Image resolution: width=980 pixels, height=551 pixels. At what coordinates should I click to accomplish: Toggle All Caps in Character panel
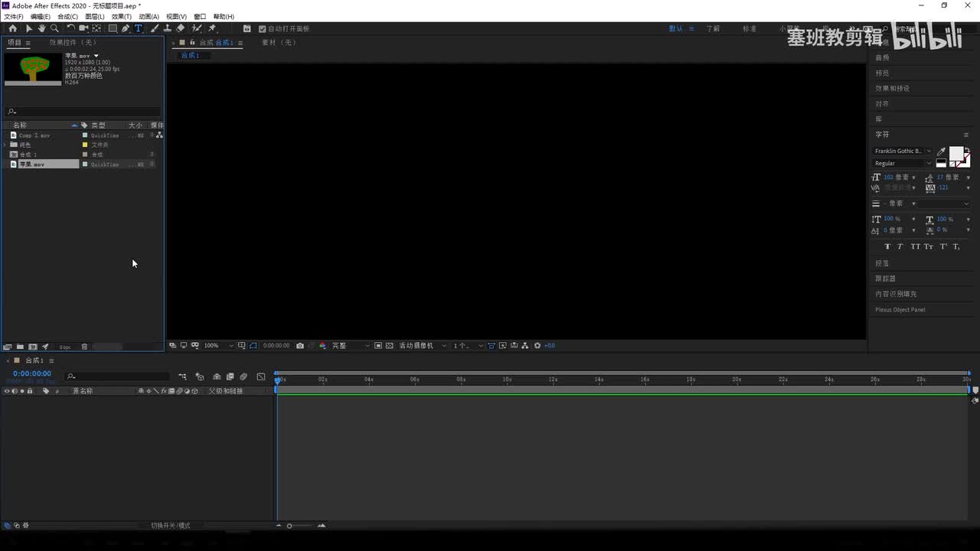pos(915,246)
